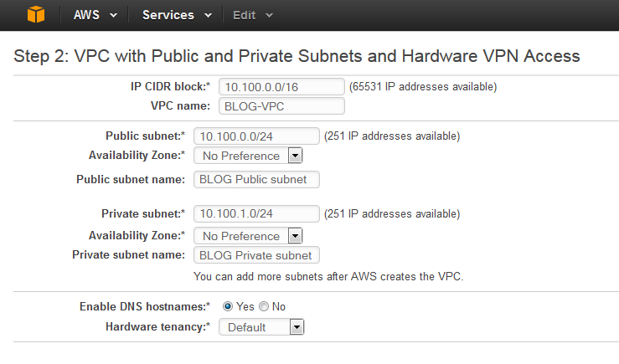Open the public subnet Availability Zone dropdown
This screenshot has height=364, width=619.
pos(248,156)
